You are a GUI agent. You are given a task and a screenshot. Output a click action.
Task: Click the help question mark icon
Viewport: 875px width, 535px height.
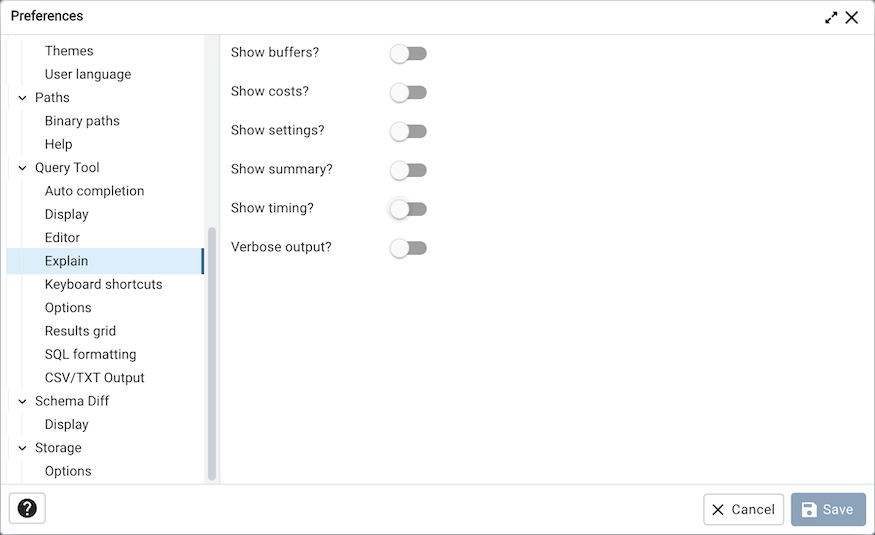click(27, 509)
